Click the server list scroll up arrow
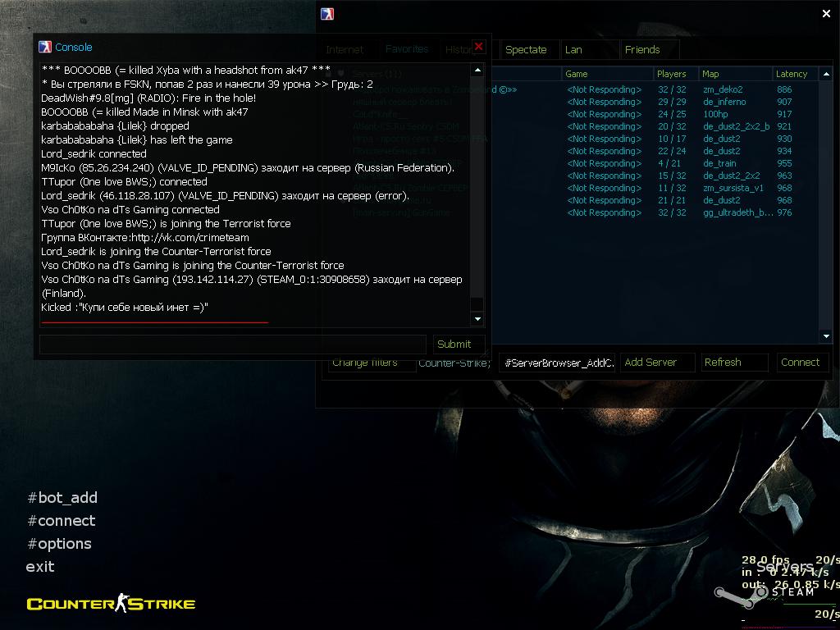 826,74
